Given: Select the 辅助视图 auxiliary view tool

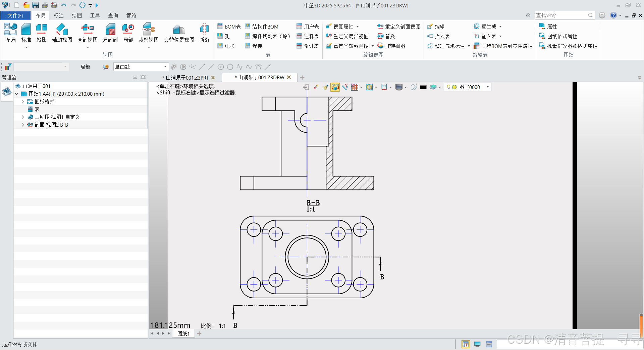Looking at the screenshot, I should [62, 33].
